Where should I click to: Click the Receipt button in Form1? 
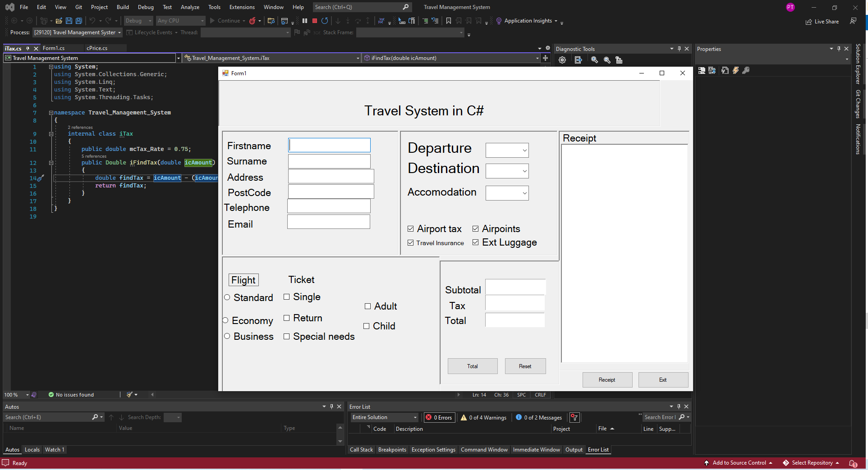[x=607, y=380]
